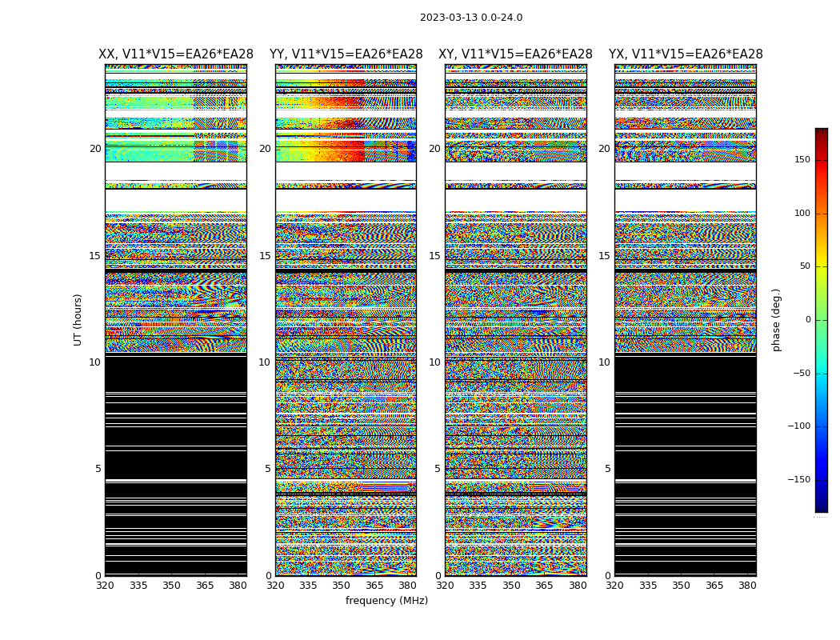Click the 380 frequency tick of YX panel
Viewport: 840px width, 640px height.
pos(747,586)
